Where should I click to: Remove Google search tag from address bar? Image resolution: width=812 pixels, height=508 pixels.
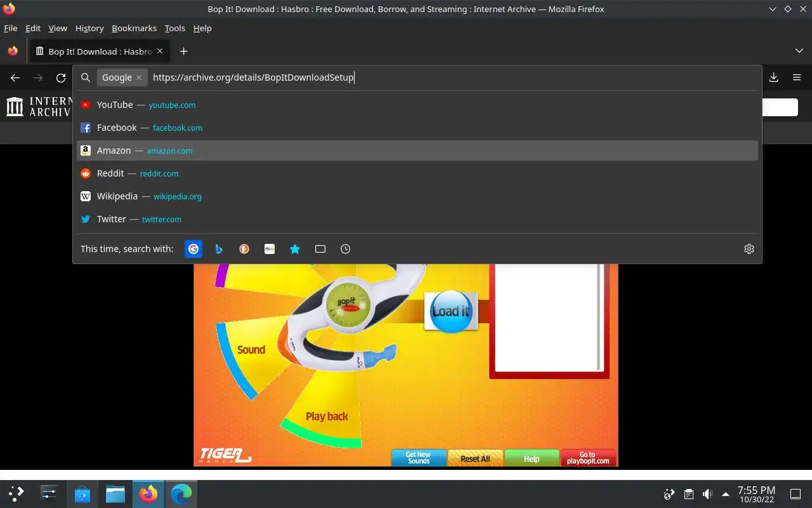(139, 77)
